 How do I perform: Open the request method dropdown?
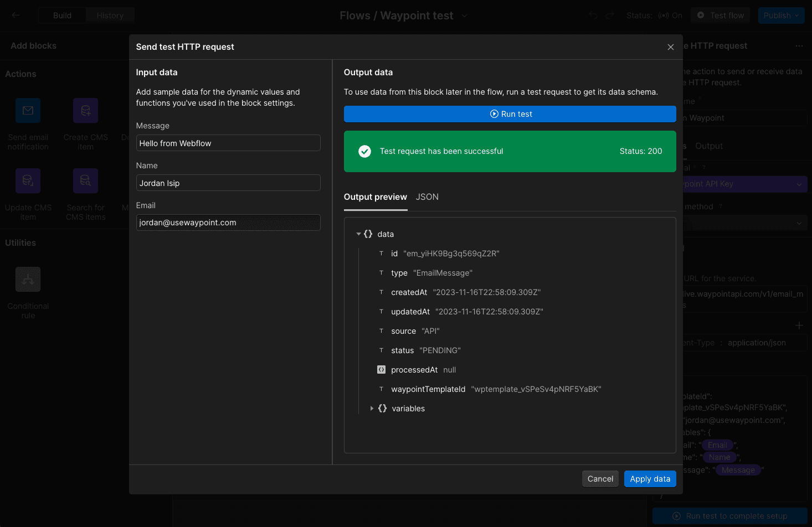(x=745, y=223)
